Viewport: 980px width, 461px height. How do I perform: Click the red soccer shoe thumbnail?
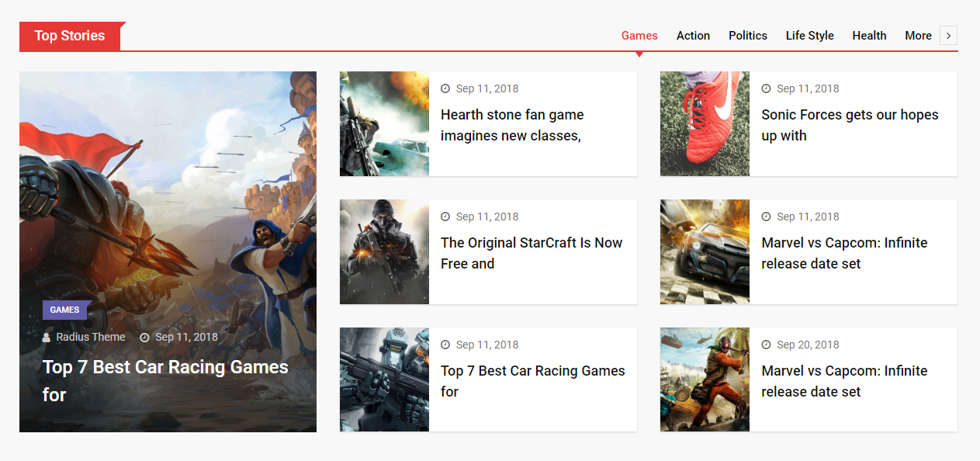click(x=705, y=123)
